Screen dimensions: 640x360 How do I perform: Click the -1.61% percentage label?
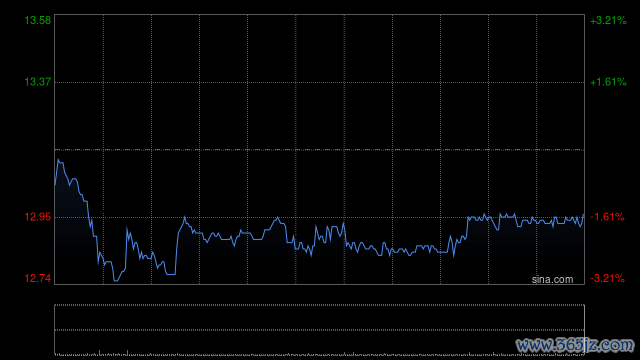(607, 217)
